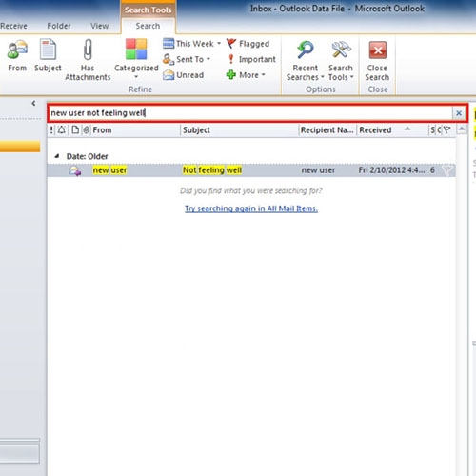The height and width of the screenshot is (476, 476).
Task: Click the More green plus icon
Action: point(230,75)
